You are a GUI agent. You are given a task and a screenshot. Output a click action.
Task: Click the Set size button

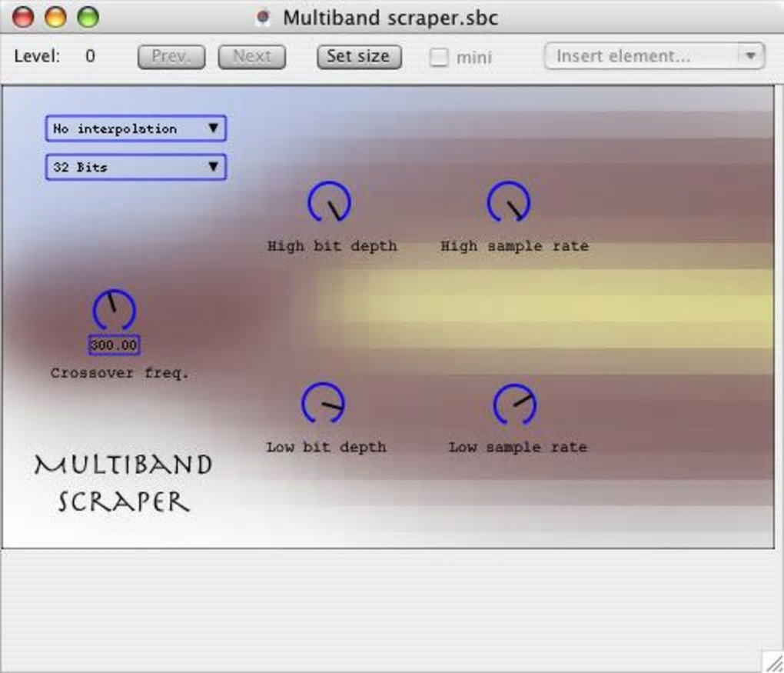[x=359, y=57]
